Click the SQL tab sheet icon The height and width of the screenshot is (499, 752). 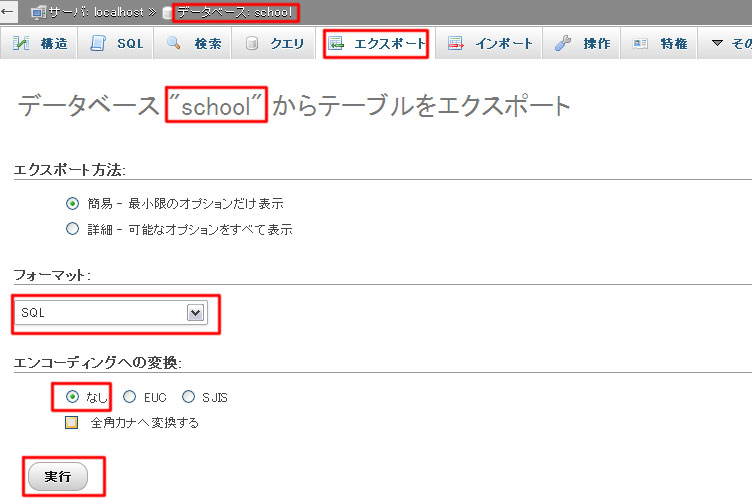click(x=98, y=43)
